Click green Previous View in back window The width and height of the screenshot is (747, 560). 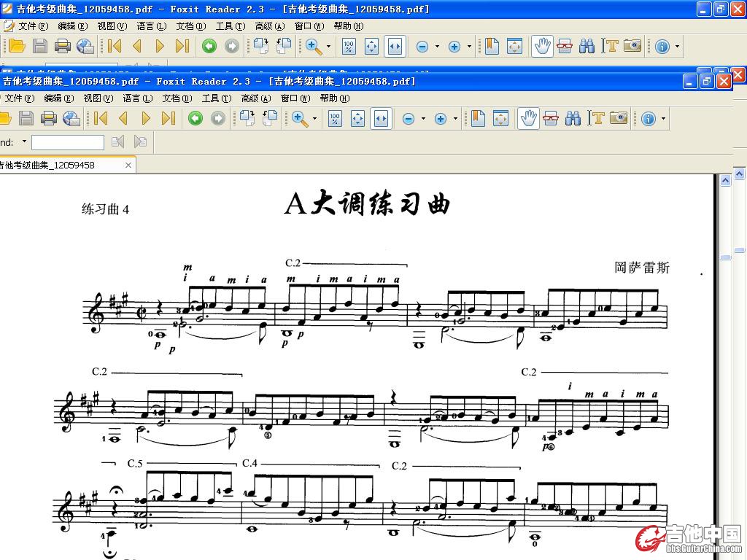pyautogui.click(x=209, y=46)
